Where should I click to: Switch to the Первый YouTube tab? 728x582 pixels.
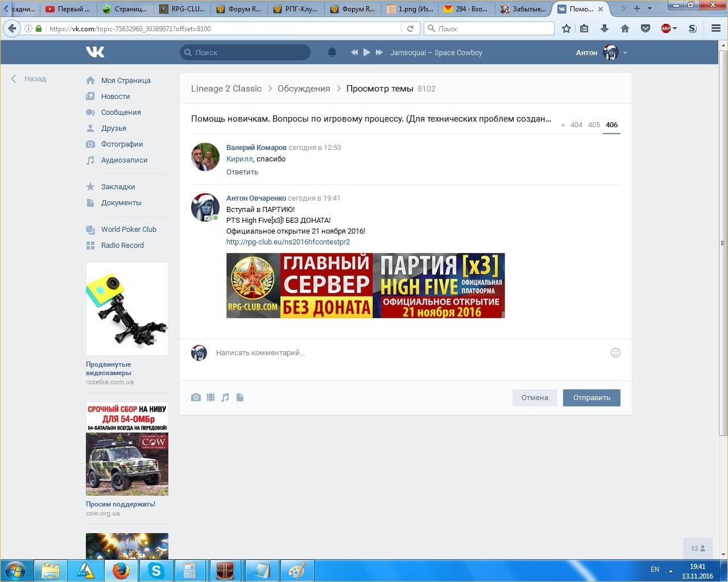coord(69,9)
